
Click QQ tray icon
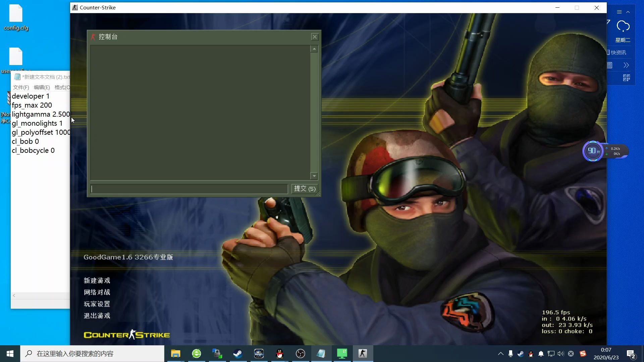click(531, 354)
